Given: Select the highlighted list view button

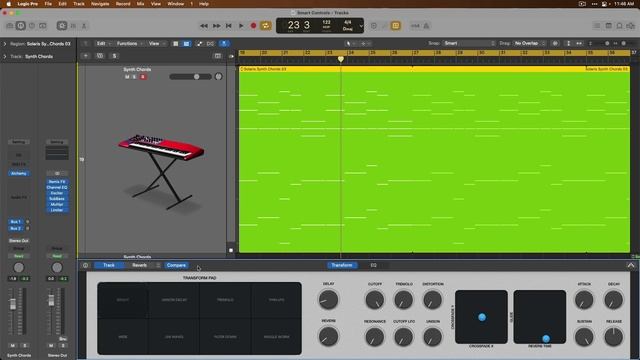Looking at the screenshot, I should 186,44.
